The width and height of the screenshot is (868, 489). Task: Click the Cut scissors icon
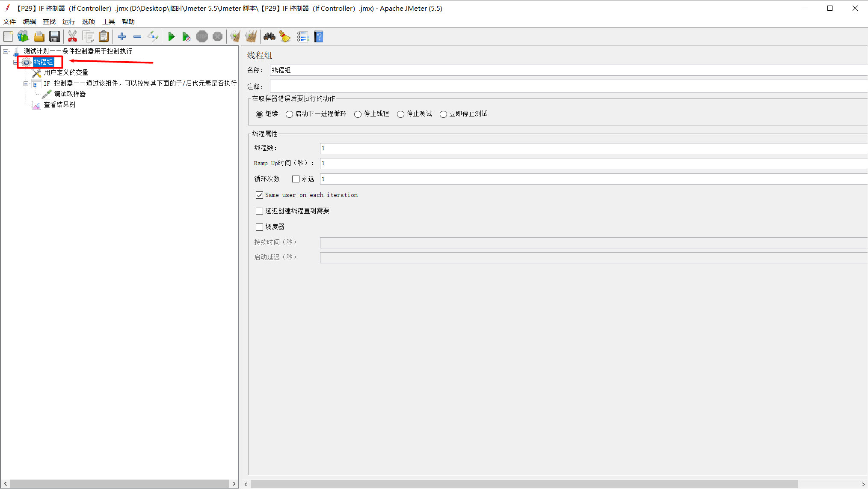tap(72, 37)
